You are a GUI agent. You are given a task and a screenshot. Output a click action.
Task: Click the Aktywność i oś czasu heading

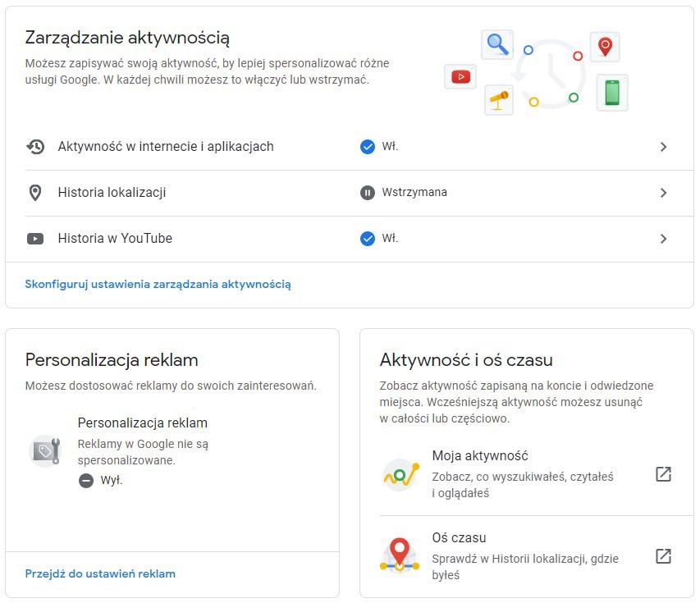(466, 359)
